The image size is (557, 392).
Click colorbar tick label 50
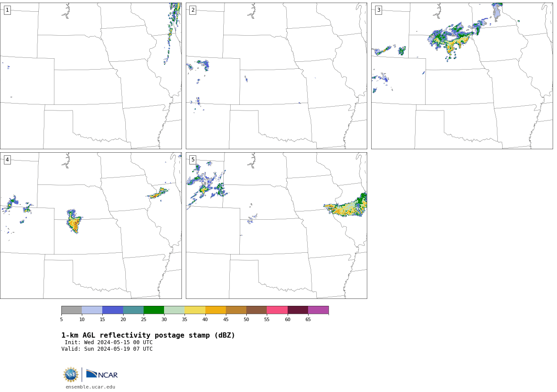[x=246, y=320]
